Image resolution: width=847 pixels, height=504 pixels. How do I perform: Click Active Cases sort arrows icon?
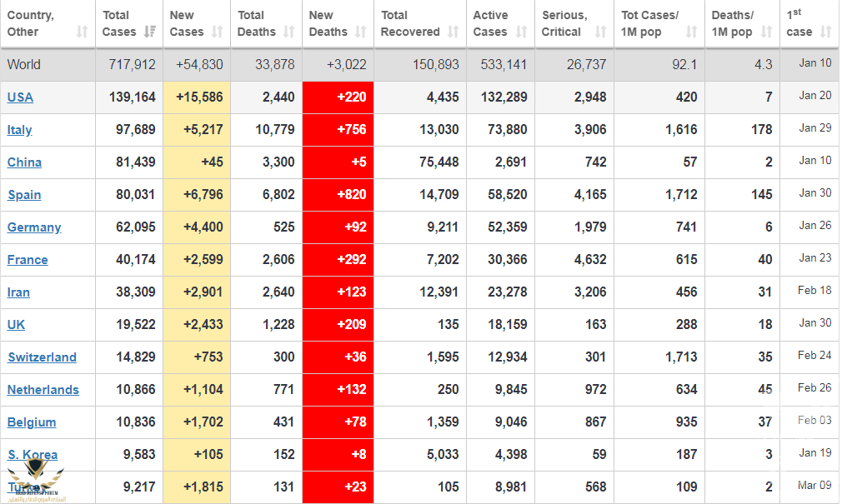pos(521,32)
